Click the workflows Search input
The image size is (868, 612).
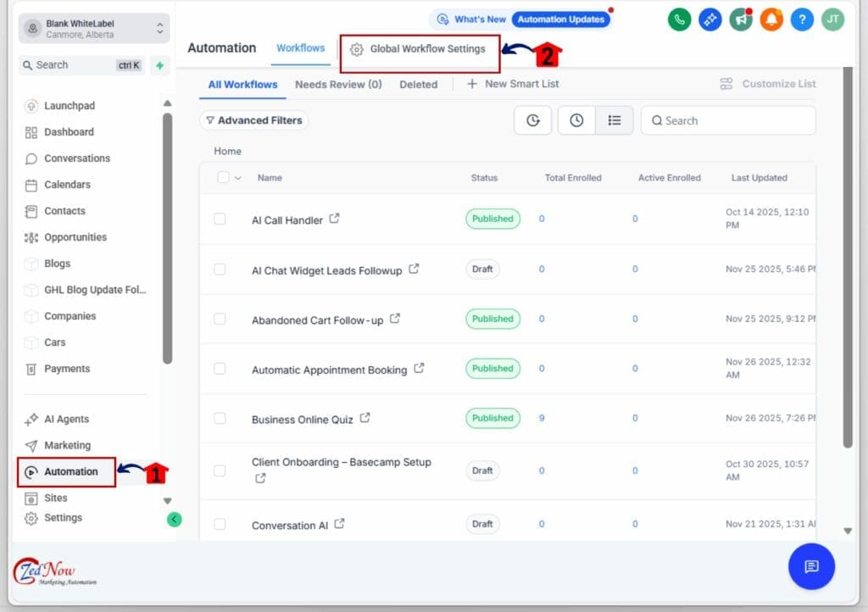click(x=728, y=120)
